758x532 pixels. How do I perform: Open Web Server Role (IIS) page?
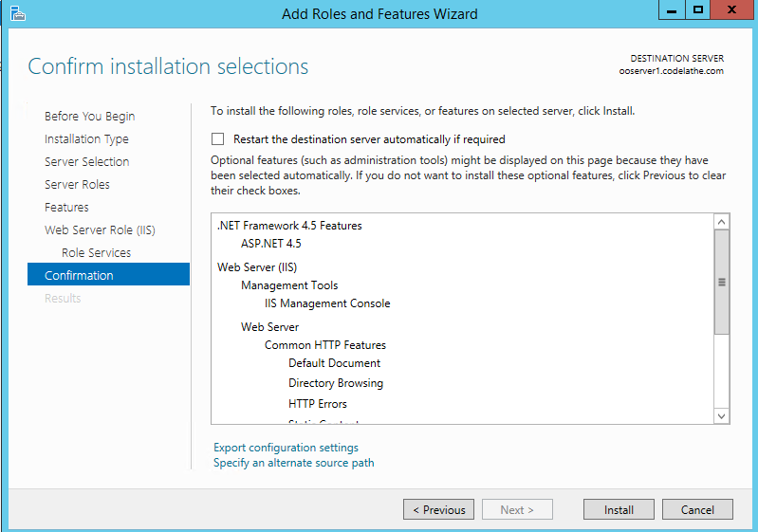pyautogui.click(x=100, y=230)
